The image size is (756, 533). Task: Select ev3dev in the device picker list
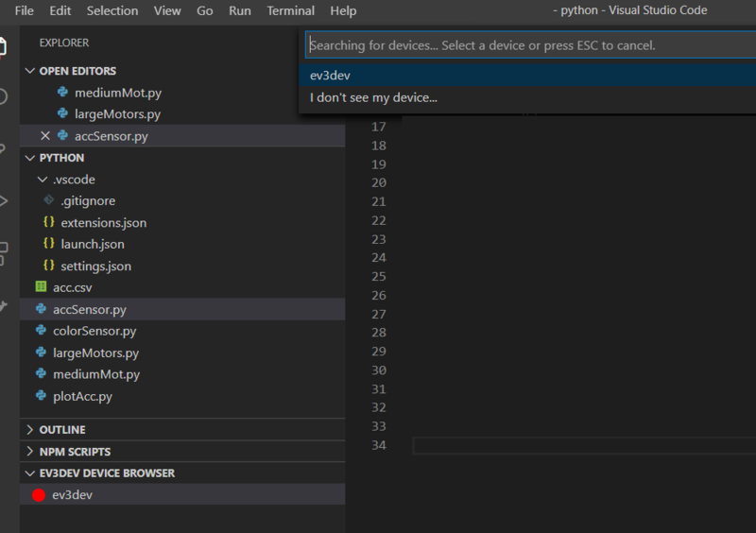tap(527, 76)
